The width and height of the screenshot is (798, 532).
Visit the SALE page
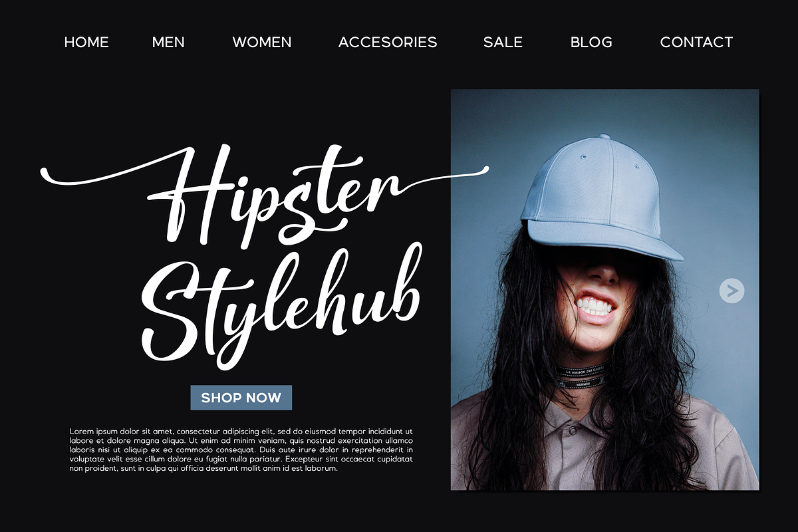point(503,42)
